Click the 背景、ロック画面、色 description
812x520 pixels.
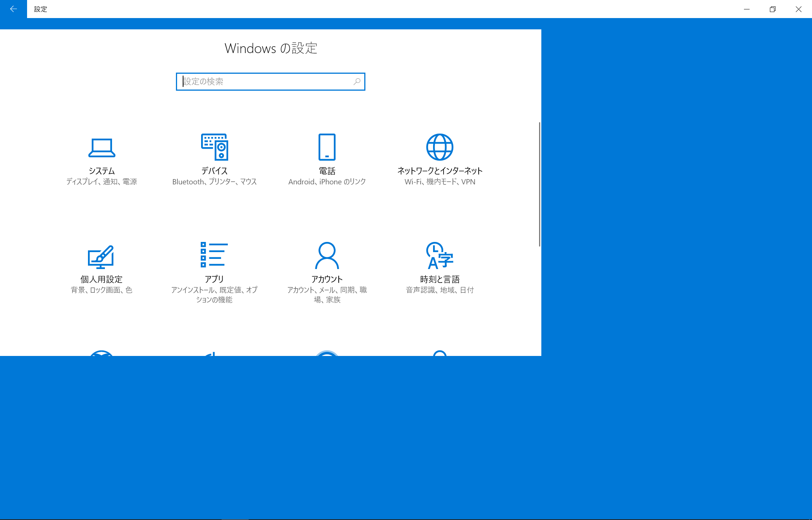[101, 290]
